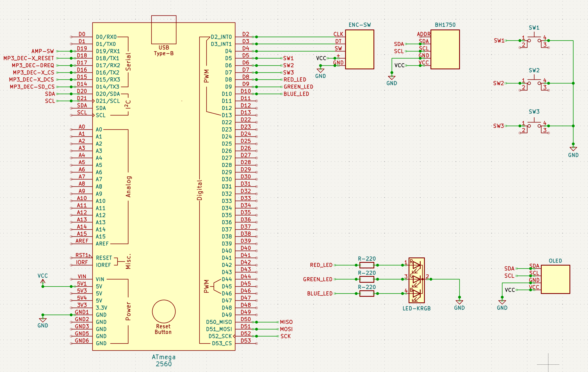
Task: Select GREEN_LED label at pin D9
Action: 298,87
